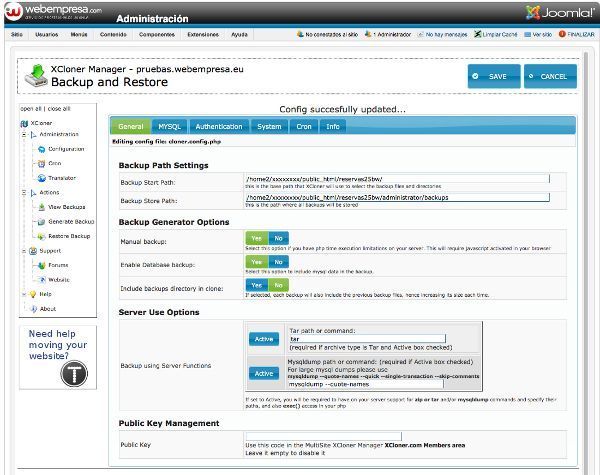Click the No conectados al sitio icon

click(x=300, y=34)
